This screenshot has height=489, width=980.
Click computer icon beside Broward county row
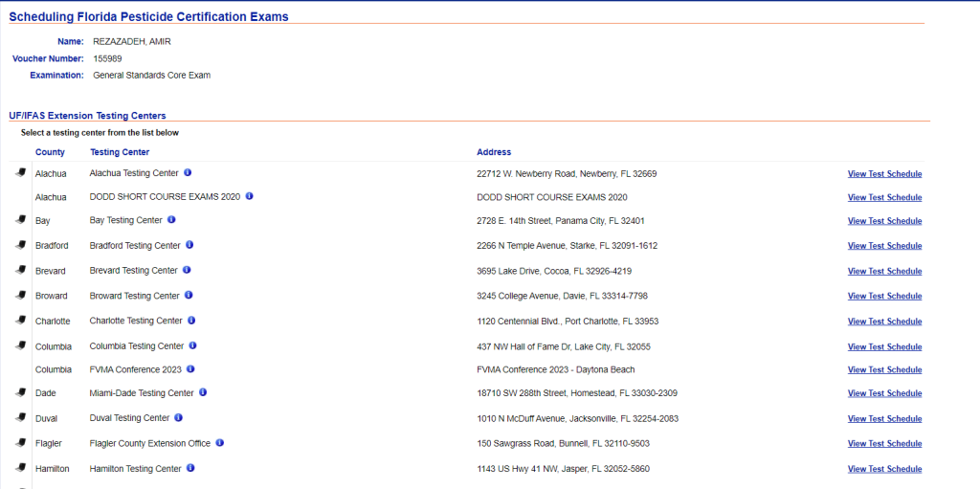point(20,296)
